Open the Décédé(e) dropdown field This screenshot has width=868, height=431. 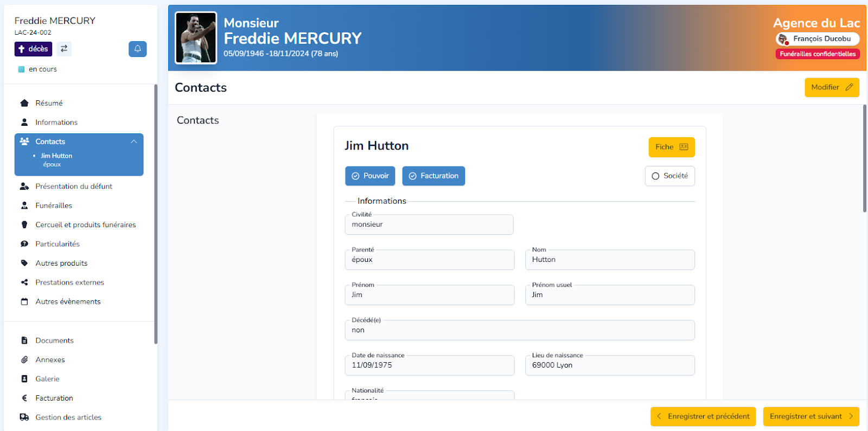click(520, 330)
